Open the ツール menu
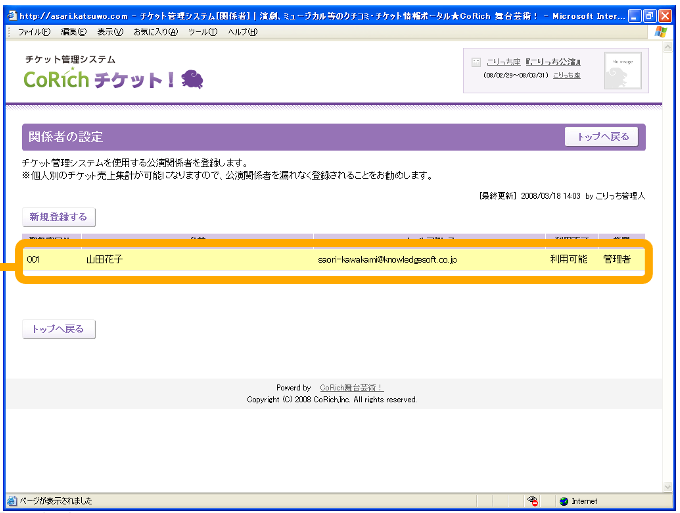Screen dimensions: 680x513 pyautogui.click(x=202, y=32)
